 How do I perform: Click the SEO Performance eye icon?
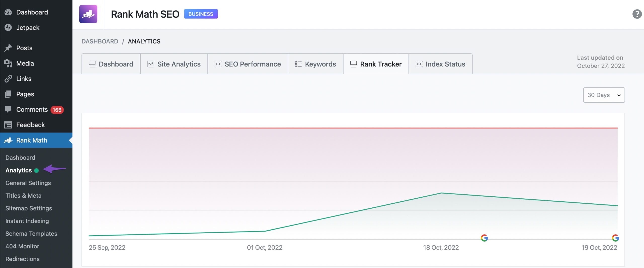(x=218, y=64)
